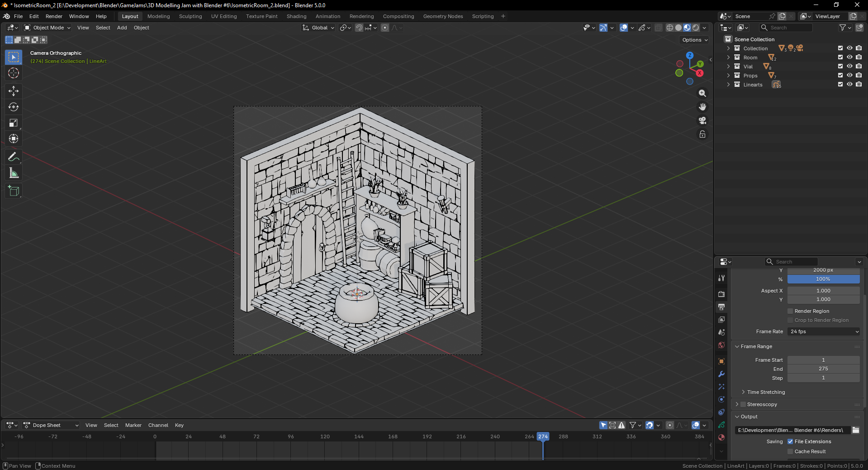Image resolution: width=868 pixels, height=470 pixels.
Task: Expand the Props collection in outliner
Action: [728, 76]
